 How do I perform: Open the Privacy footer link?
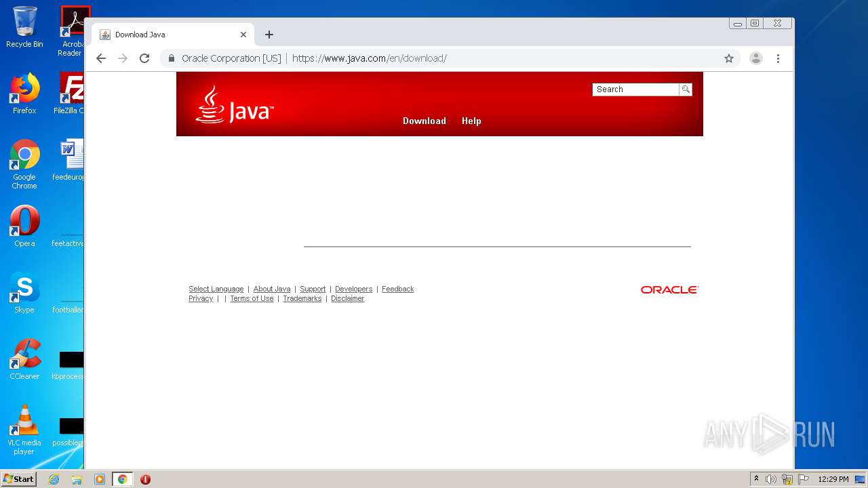(201, 298)
